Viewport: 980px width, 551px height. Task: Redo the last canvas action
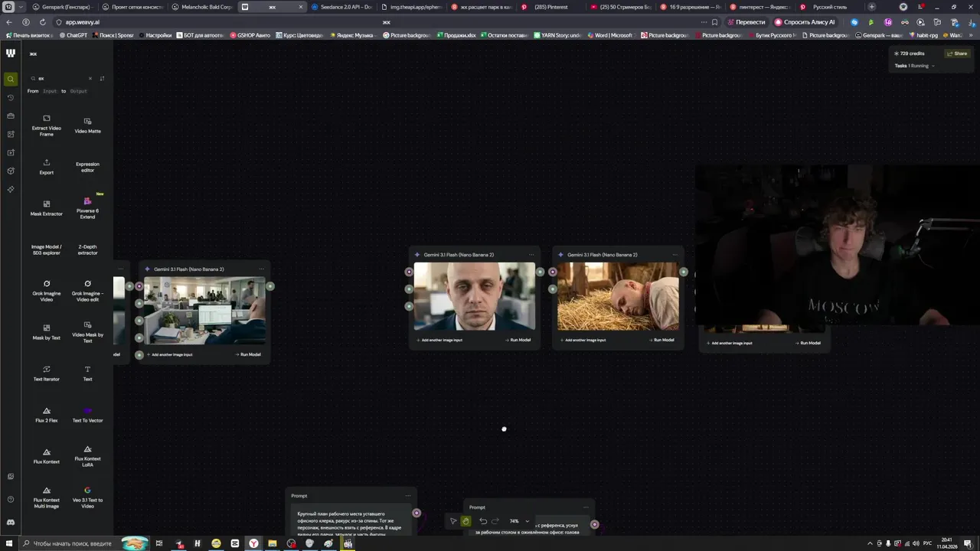coord(495,521)
